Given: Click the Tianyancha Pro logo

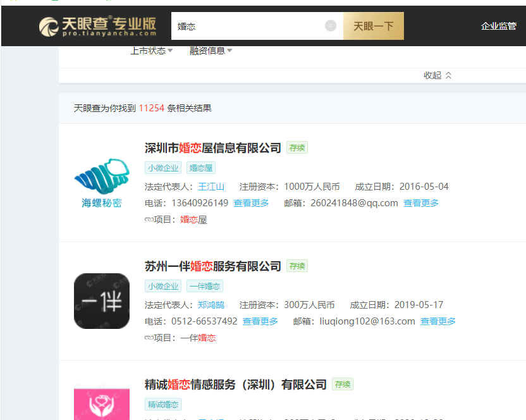Looking at the screenshot, I should pyautogui.click(x=97, y=26).
